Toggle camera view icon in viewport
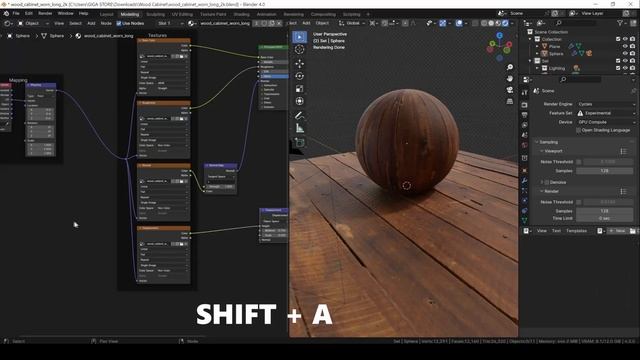The height and width of the screenshot is (360, 640). tap(510, 90)
